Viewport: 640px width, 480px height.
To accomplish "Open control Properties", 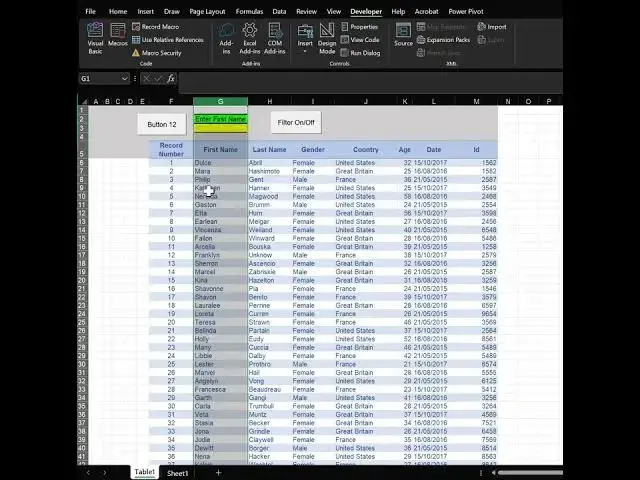I will 360,27.
